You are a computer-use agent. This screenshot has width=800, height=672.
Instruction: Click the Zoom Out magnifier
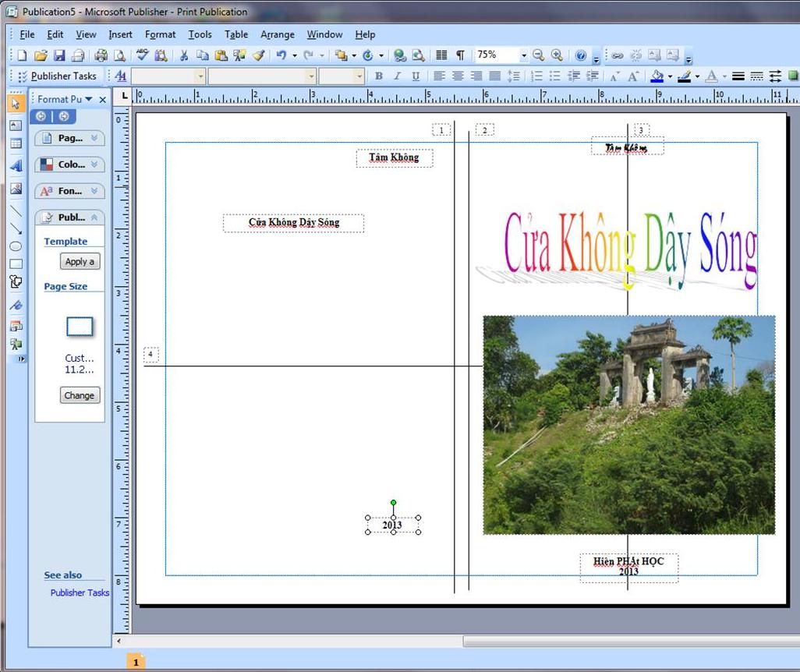click(538, 55)
